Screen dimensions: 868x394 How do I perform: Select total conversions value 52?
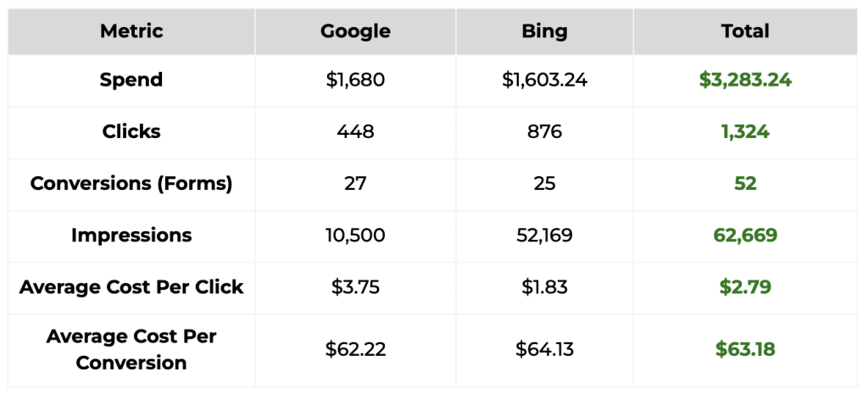[x=745, y=183]
